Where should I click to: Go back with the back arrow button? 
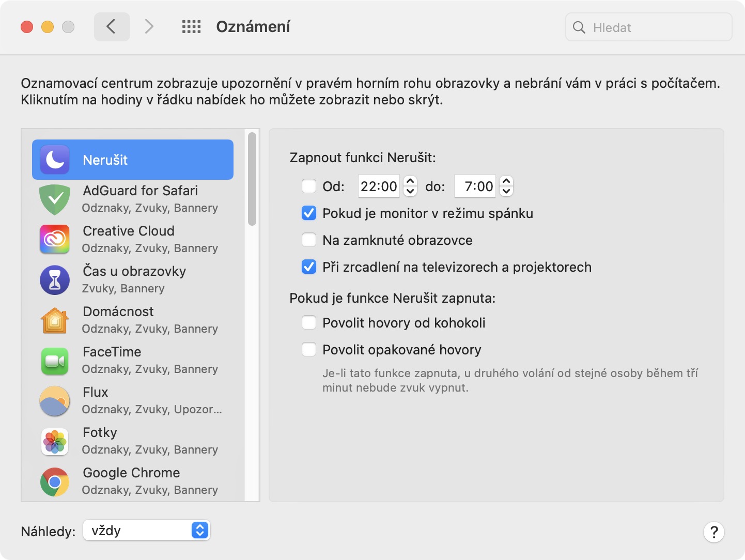112,27
